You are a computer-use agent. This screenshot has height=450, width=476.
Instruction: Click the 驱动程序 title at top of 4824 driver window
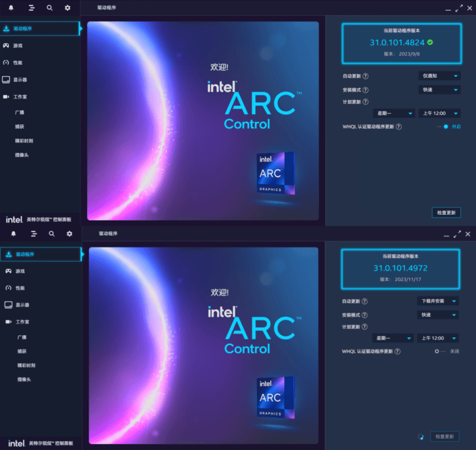107,7
